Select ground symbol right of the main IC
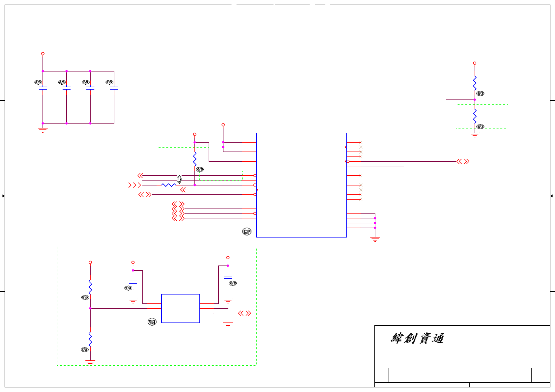 click(x=375, y=239)
